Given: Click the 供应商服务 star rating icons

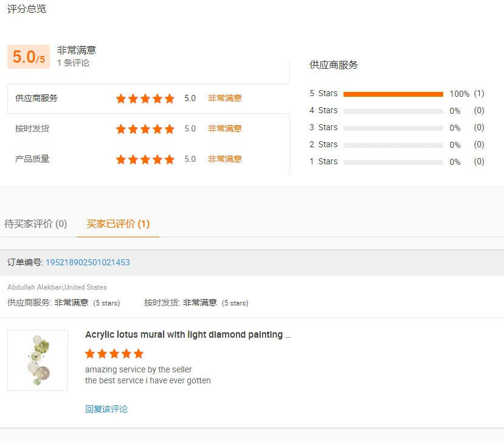Looking at the screenshot, I should 145,99.
